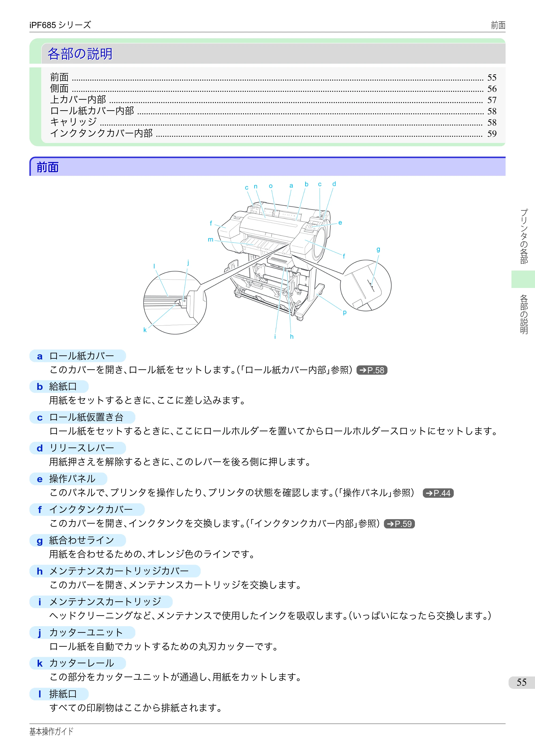The width and height of the screenshot is (535, 756).
Task: Follow the →P.44 page reference badge
Action: [438, 493]
